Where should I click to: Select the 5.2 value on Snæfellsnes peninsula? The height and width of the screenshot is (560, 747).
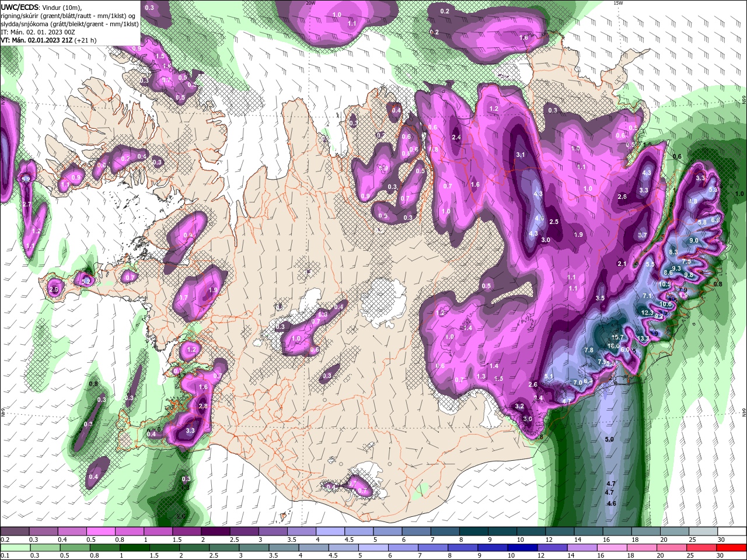tap(86, 281)
